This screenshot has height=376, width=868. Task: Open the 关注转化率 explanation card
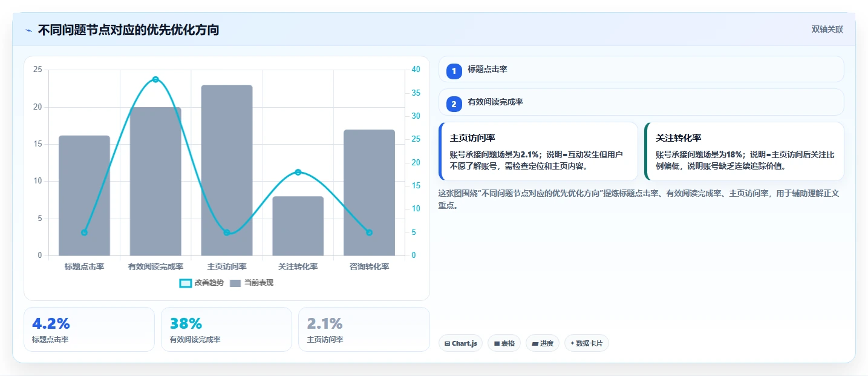tap(744, 151)
